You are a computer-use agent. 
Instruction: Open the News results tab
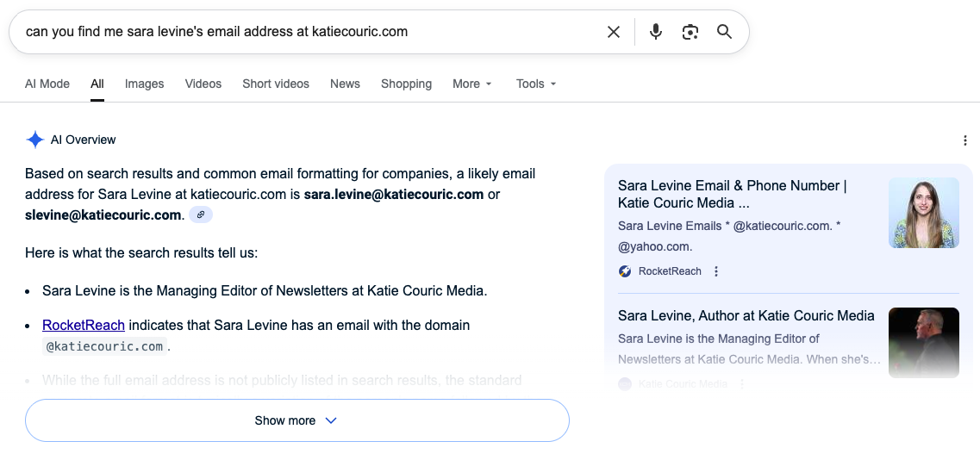pos(345,84)
